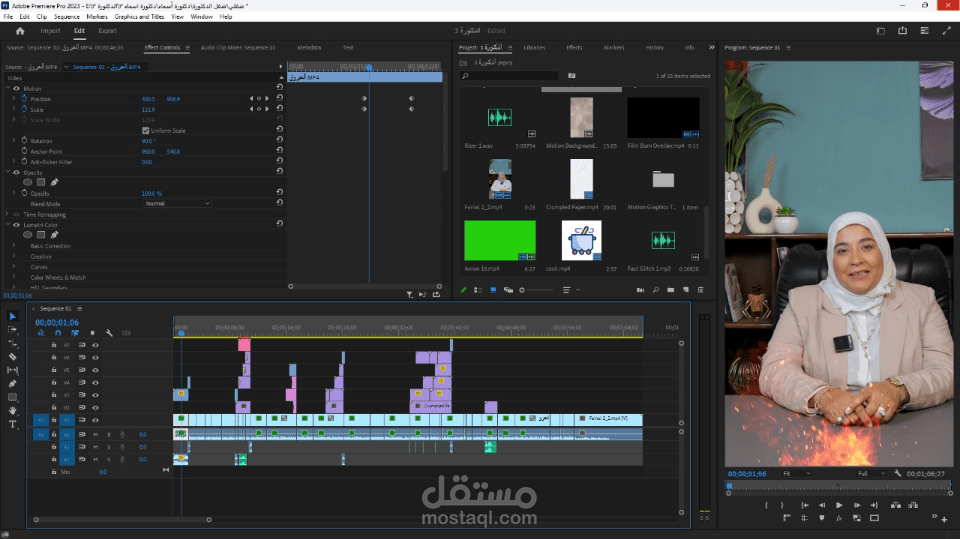The image size is (960, 539).
Task: Show more Project panel tabs chevron
Action: pyautogui.click(x=711, y=47)
